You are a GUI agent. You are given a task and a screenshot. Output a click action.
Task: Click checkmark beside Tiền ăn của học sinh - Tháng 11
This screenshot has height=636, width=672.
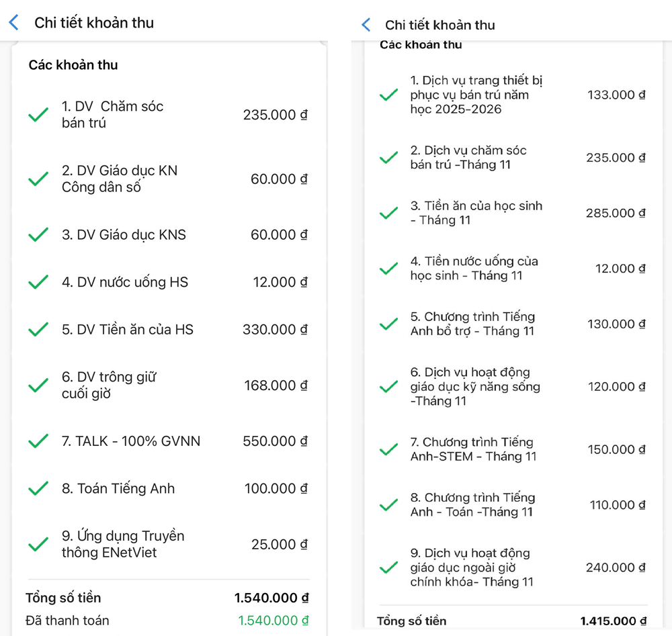coord(388,213)
